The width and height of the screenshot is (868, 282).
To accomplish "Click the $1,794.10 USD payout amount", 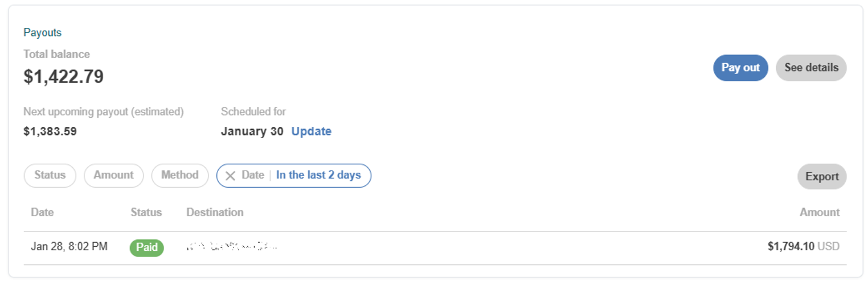I will [803, 247].
